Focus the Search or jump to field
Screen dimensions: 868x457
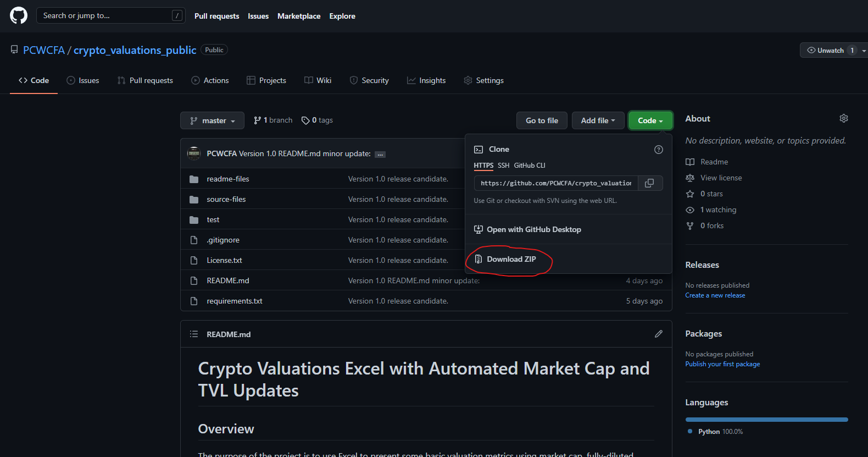click(110, 15)
